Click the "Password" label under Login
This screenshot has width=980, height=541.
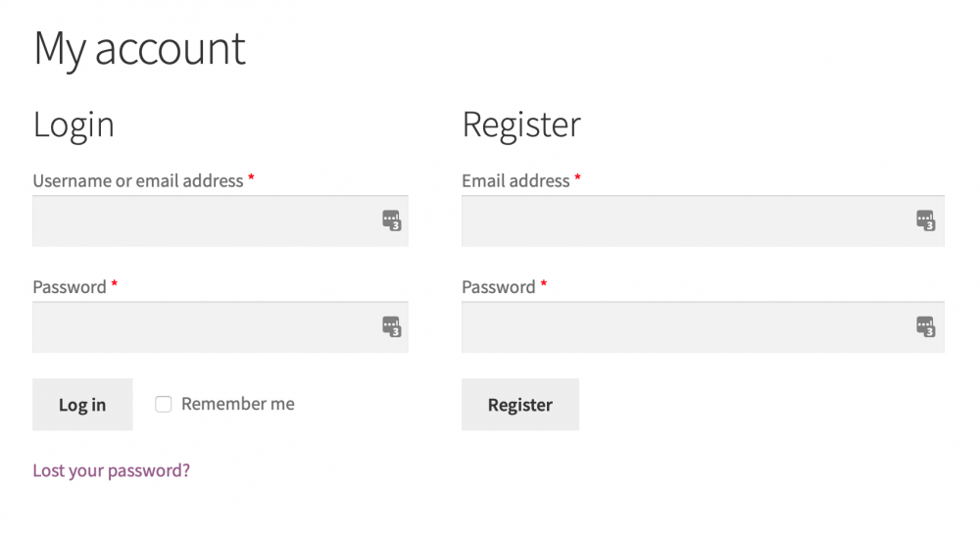70,287
